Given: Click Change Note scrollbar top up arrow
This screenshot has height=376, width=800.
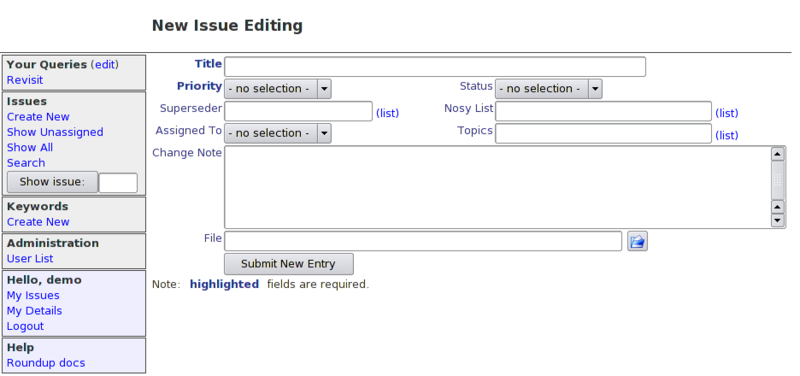Looking at the screenshot, I should coord(778,154).
